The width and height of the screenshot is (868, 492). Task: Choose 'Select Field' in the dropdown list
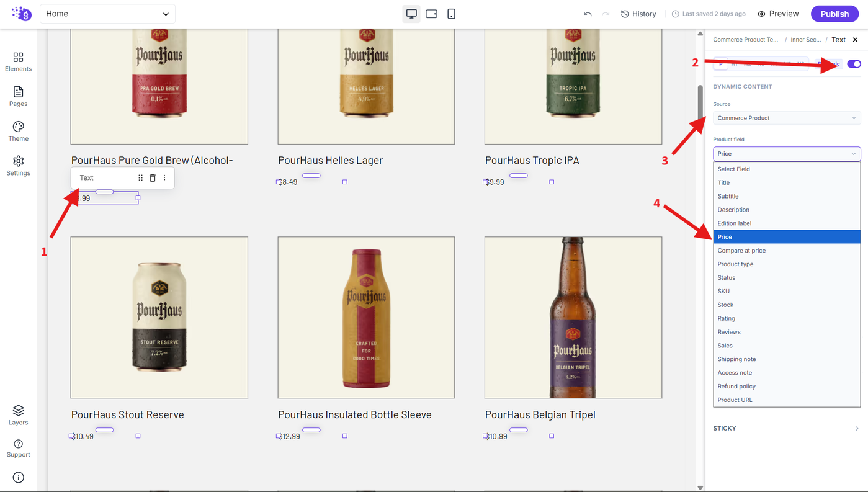pos(787,169)
